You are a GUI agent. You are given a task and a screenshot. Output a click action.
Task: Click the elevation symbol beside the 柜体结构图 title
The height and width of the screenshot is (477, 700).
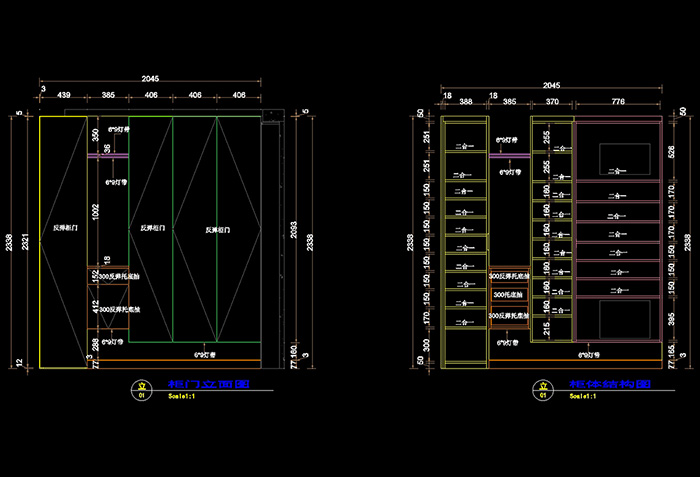(542, 388)
